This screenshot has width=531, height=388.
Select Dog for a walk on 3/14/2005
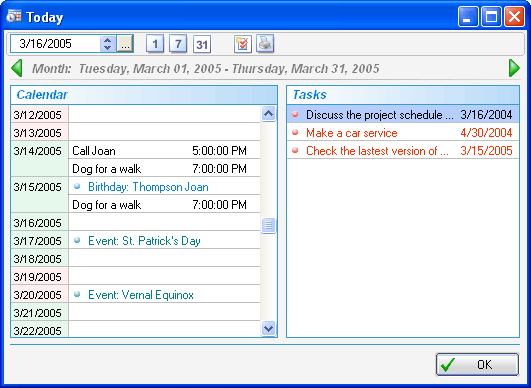[164, 168]
